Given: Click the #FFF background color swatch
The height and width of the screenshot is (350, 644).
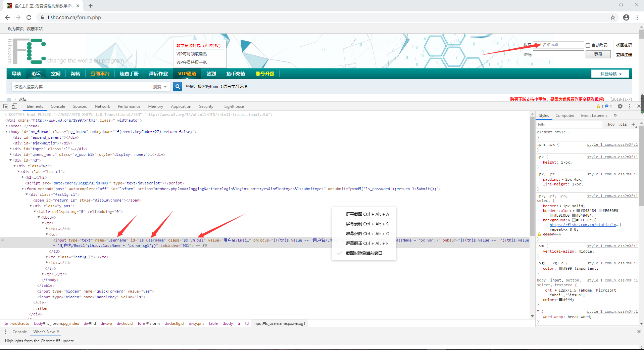Looking at the screenshot, I should pyautogui.click(x=574, y=220).
